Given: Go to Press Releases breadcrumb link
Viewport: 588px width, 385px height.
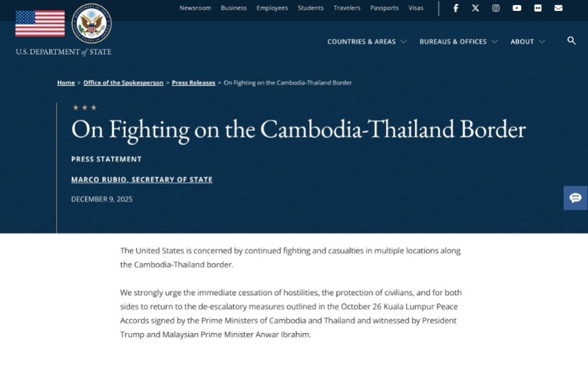Looking at the screenshot, I should [x=194, y=83].
